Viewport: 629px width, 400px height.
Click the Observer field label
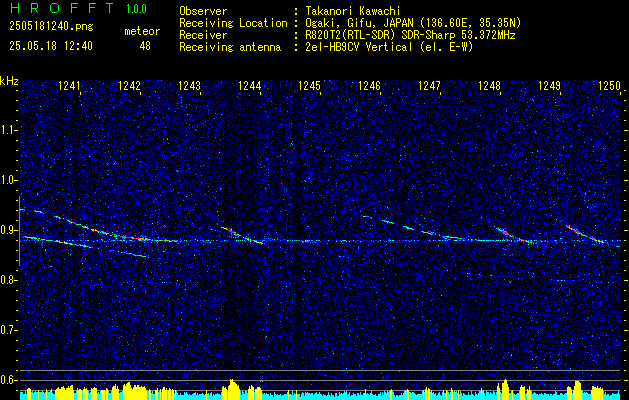click(203, 11)
